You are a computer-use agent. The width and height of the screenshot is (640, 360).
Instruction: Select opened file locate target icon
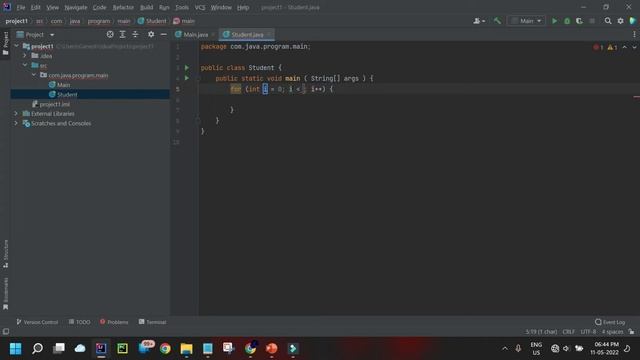(110, 35)
